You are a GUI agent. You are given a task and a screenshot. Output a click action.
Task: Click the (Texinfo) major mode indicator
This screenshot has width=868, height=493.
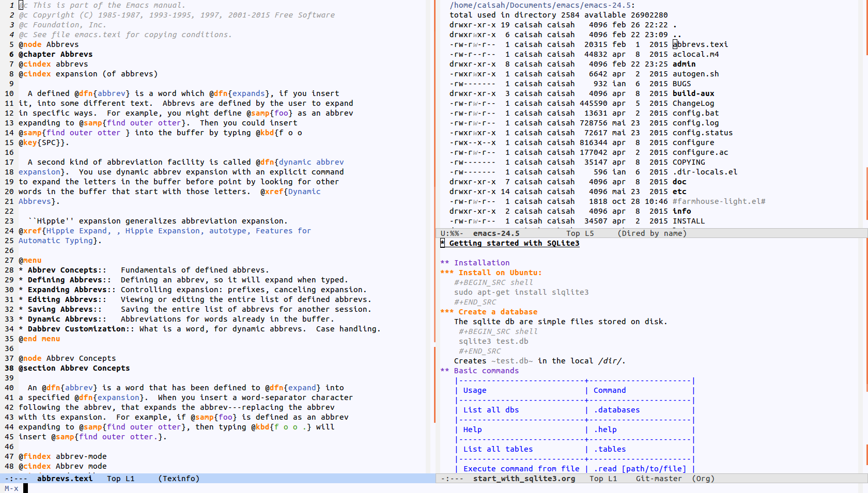[179, 479]
